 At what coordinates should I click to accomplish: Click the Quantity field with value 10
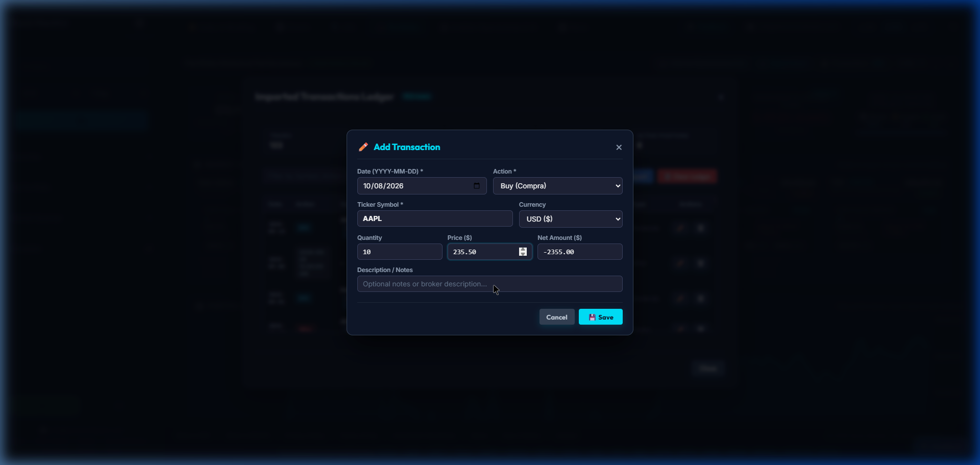[x=400, y=252]
